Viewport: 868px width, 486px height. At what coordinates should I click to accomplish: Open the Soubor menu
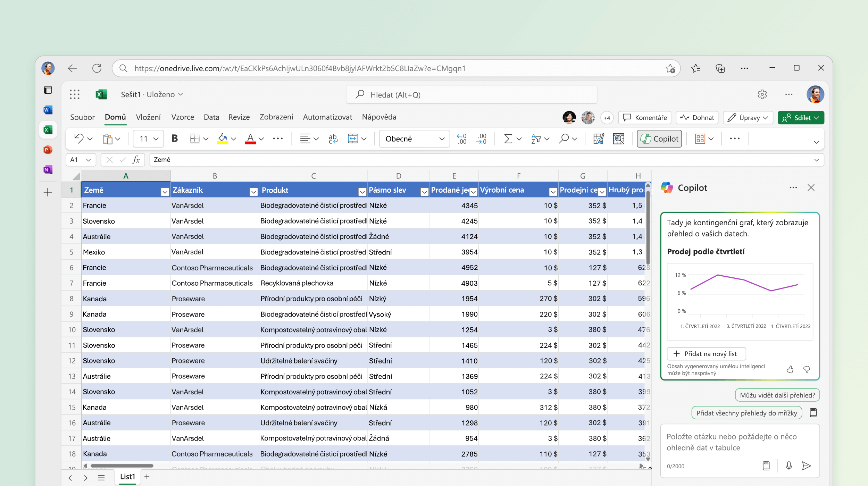tap(82, 117)
